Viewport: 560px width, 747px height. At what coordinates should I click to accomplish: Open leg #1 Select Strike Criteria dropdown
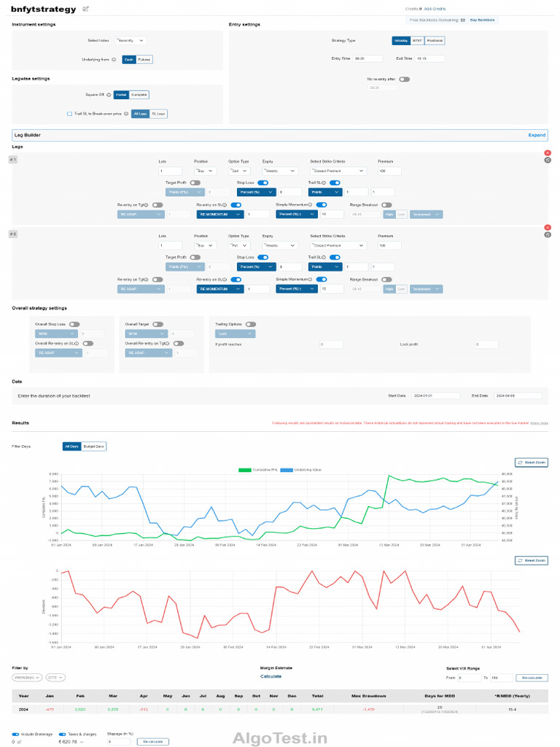point(338,171)
